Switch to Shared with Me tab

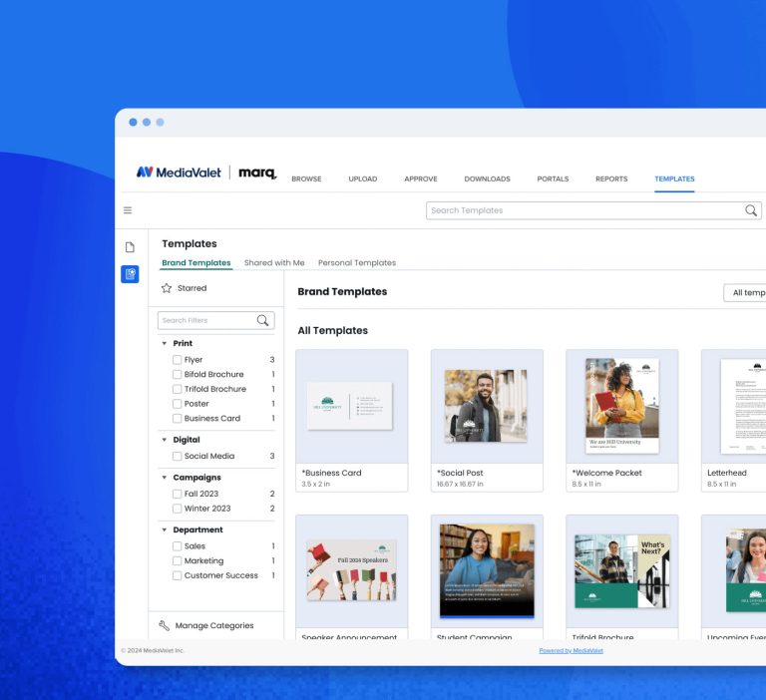[274, 263]
